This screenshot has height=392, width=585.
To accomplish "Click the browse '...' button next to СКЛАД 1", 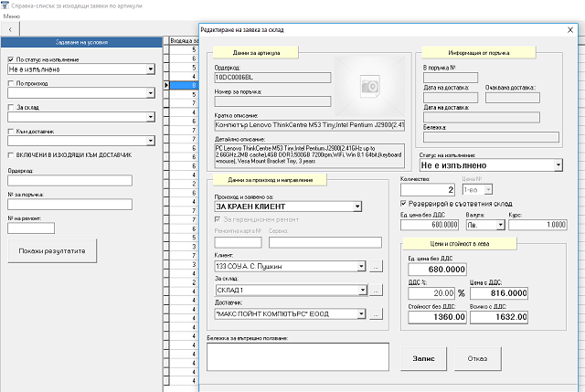I will 376,291.
